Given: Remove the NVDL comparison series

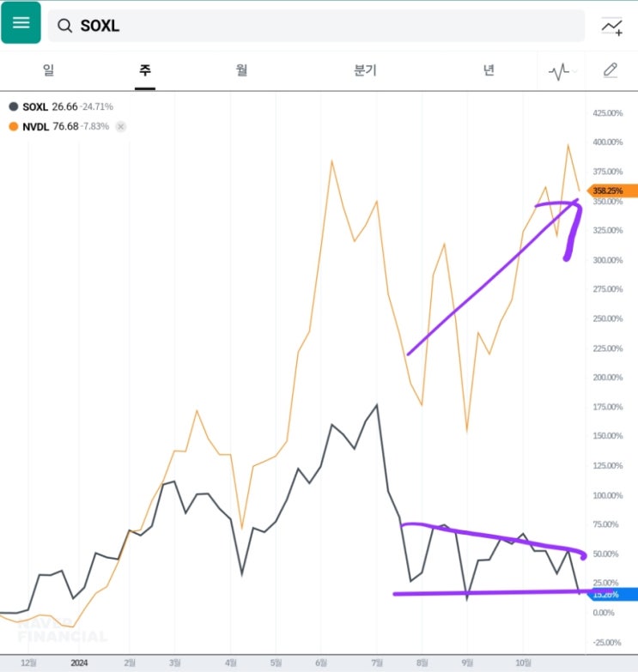Looking at the screenshot, I should [x=120, y=126].
